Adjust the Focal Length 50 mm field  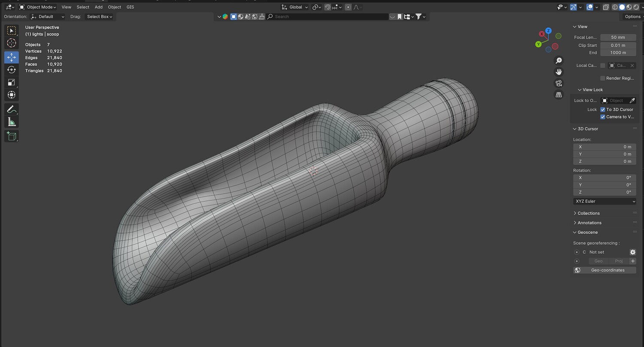(618, 37)
